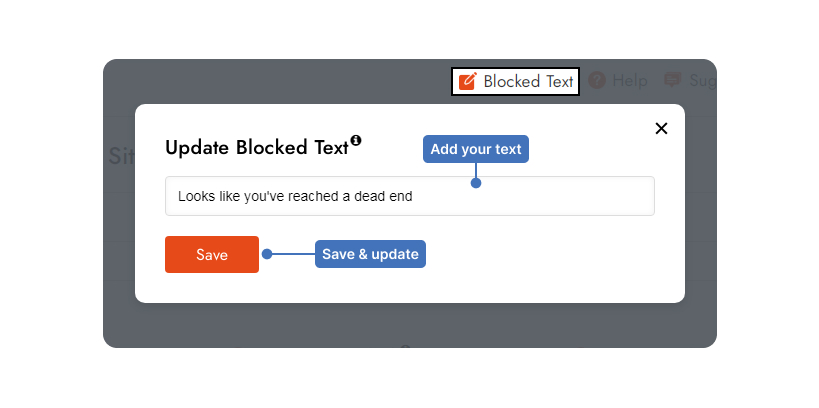
Task: Open the Blocked Text menu label
Action: [528, 81]
